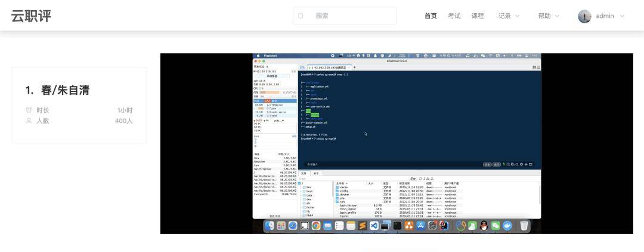The width and height of the screenshot is (644, 252).
Task: Click App Store icon in the video's dock
Action: coord(420,225)
